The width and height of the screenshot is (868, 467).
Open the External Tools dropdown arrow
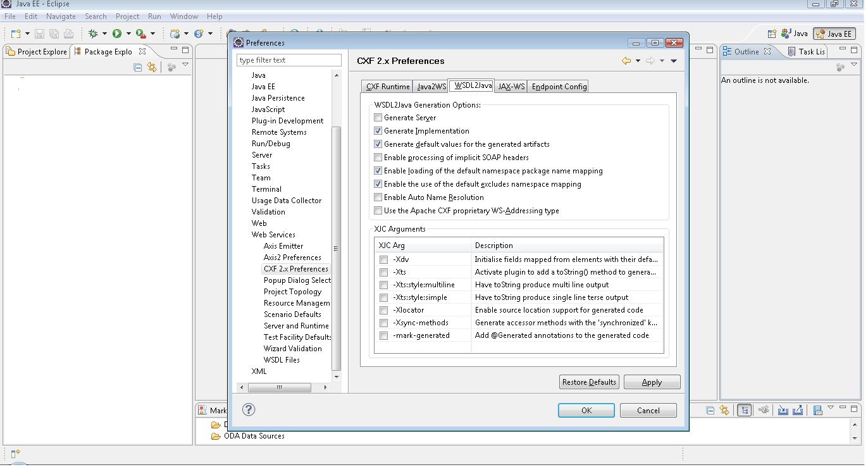152,34
